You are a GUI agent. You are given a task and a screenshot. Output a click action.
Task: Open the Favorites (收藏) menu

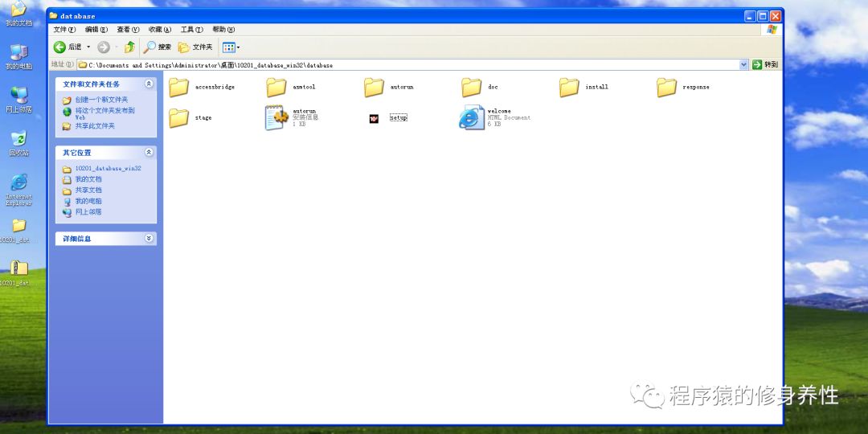click(x=159, y=30)
